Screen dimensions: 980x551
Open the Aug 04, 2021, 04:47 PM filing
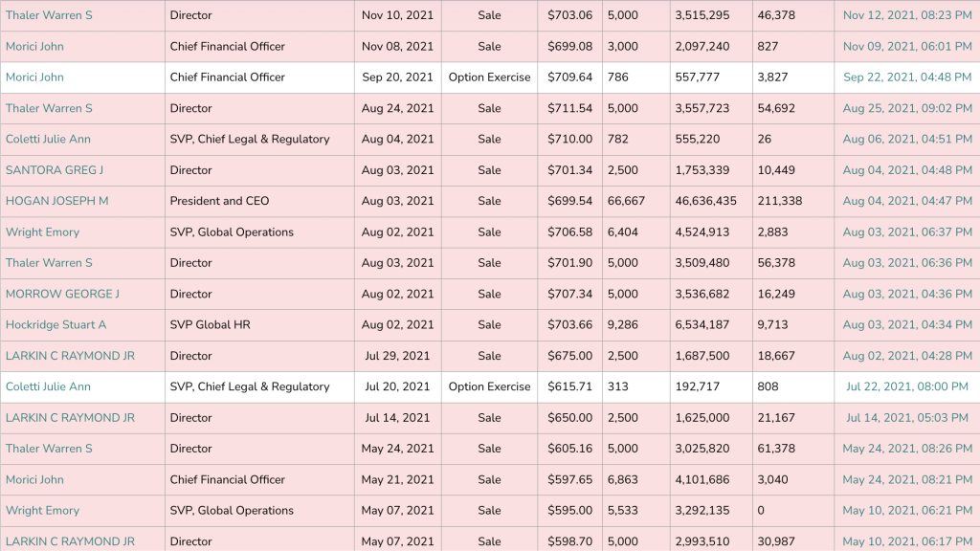906,201
